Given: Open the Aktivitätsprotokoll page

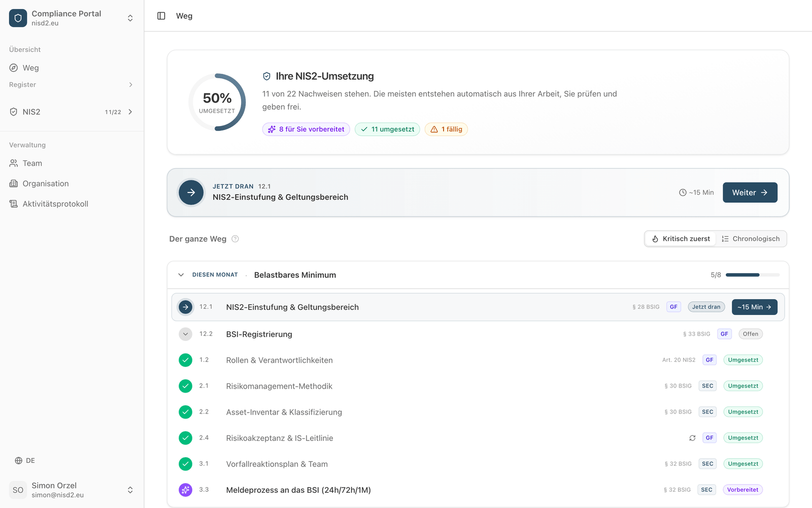Looking at the screenshot, I should pos(72,204).
